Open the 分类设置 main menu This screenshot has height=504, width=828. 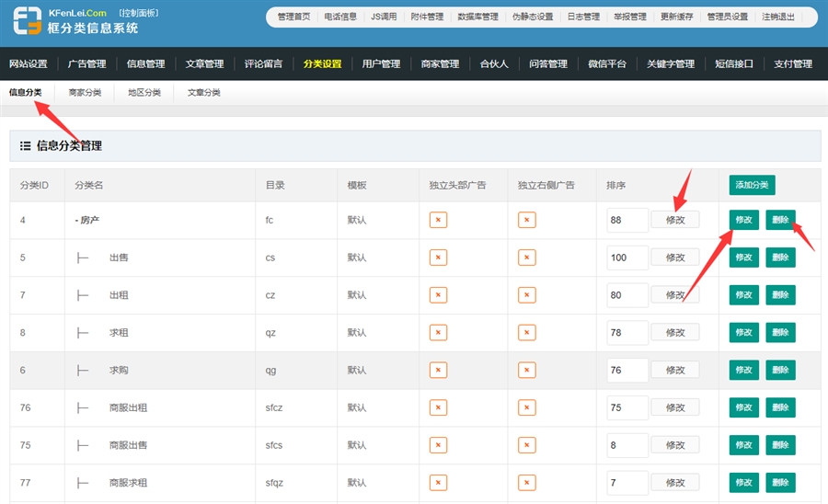[x=322, y=64]
